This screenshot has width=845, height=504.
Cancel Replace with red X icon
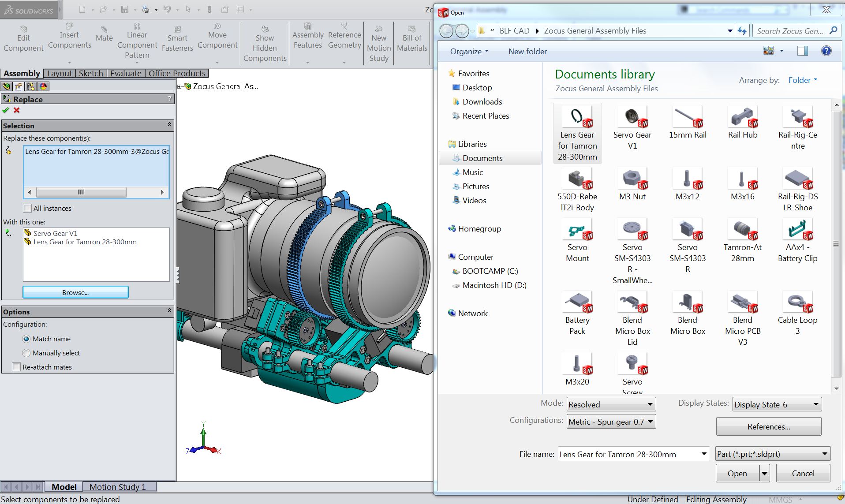17,110
